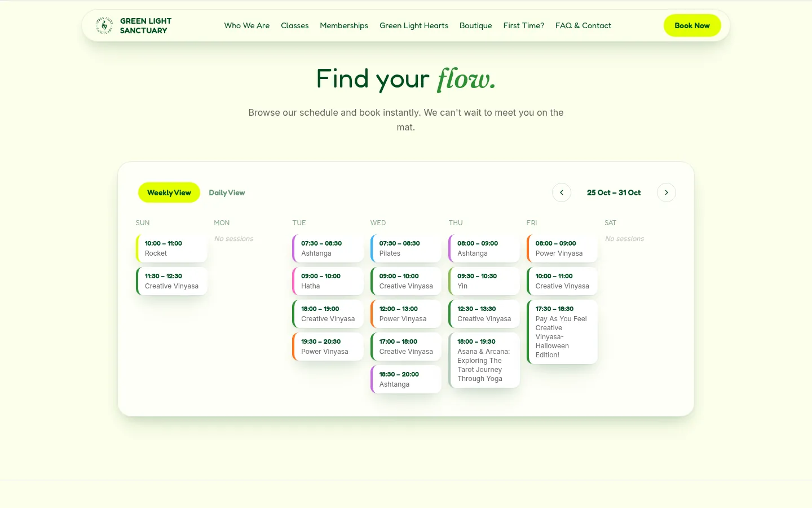
Task: Select Thursday 12:30 Creative Vinyasa class
Action: (484, 314)
